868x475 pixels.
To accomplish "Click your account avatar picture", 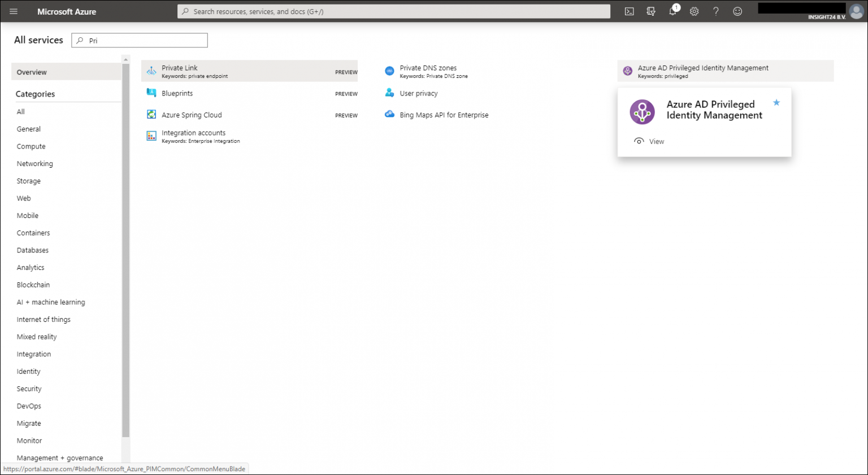I will click(856, 11).
